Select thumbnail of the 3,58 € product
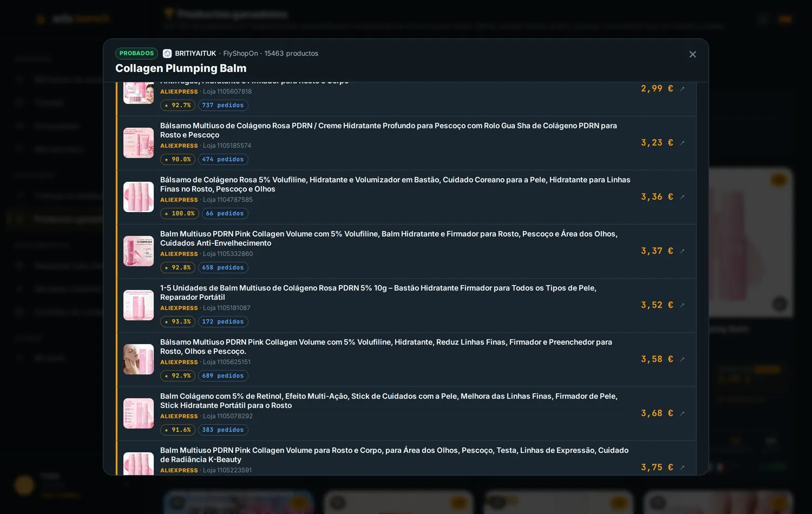 (139, 359)
